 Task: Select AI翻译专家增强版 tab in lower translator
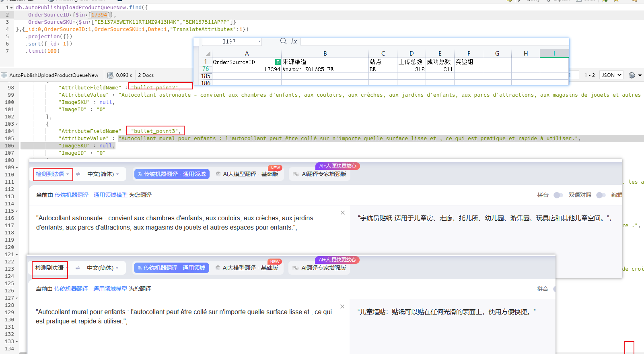(319, 268)
